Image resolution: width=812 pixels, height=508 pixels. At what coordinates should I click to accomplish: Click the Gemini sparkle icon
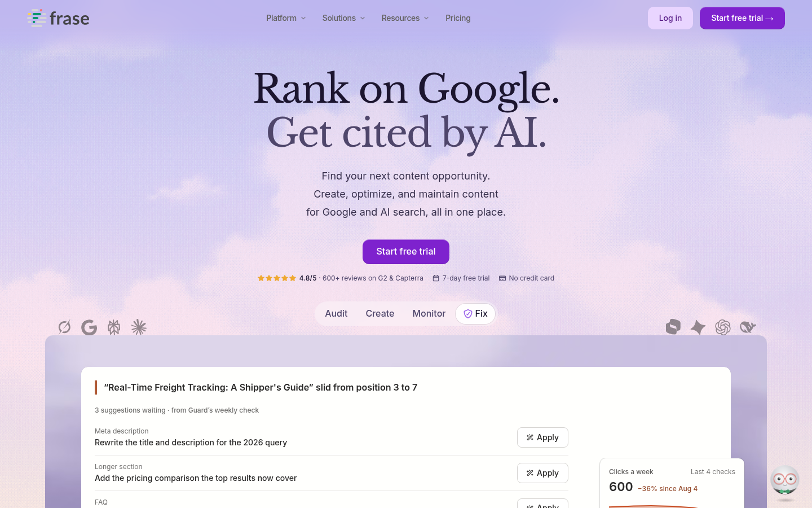698,327
